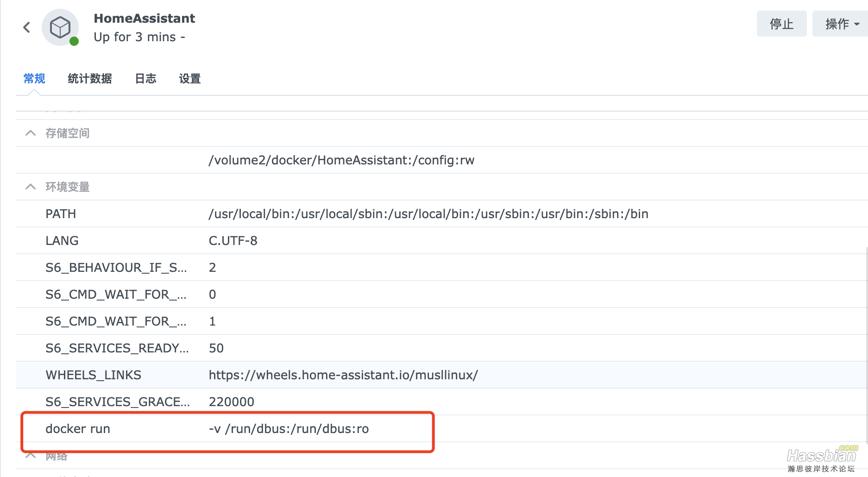Stop the container with 停止 button
Screen dimensions: 868x477
[x=781, y=24]
